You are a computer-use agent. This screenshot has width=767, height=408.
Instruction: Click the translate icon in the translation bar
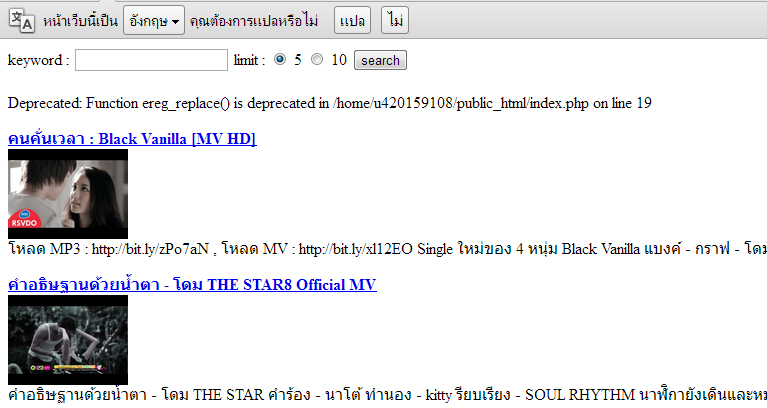tap(22, 21)
